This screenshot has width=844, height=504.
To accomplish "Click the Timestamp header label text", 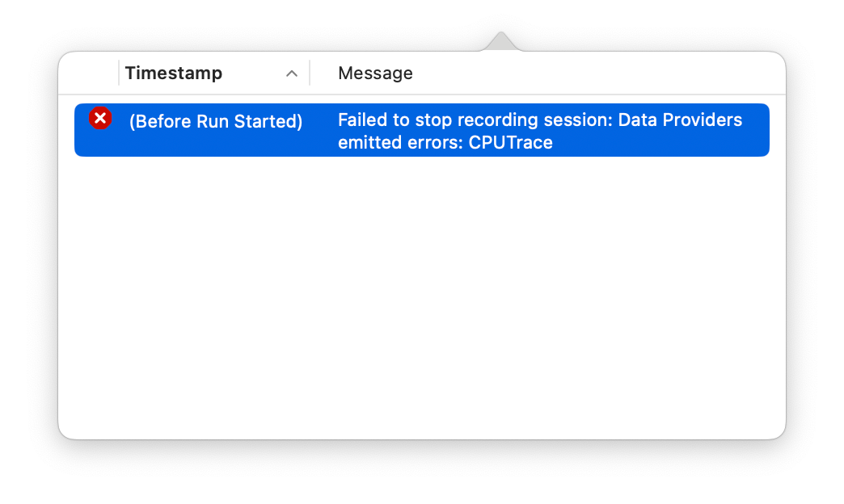I will coord(173,73).
